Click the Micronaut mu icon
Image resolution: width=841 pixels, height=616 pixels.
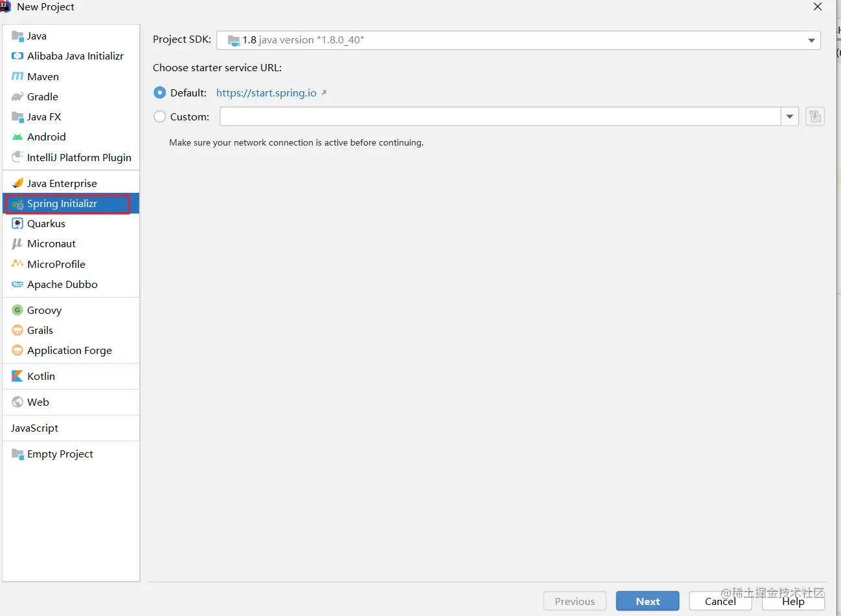coord(17,243)
